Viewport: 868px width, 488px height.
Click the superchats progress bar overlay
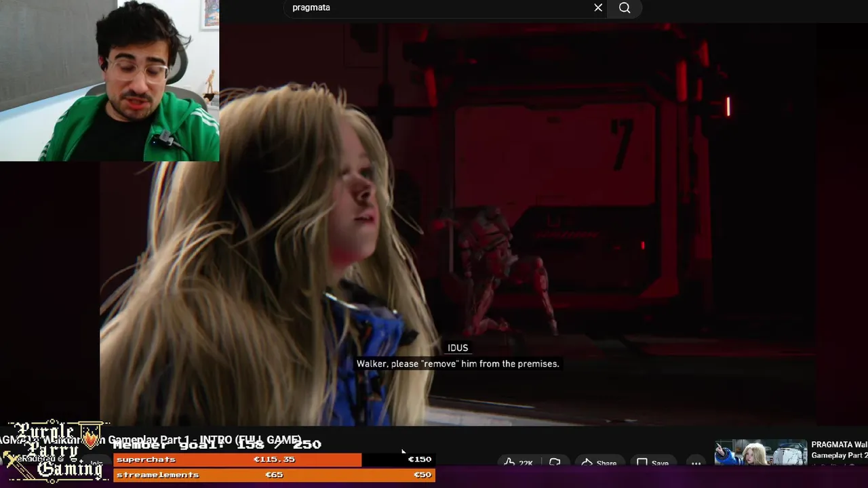(274, 460)
